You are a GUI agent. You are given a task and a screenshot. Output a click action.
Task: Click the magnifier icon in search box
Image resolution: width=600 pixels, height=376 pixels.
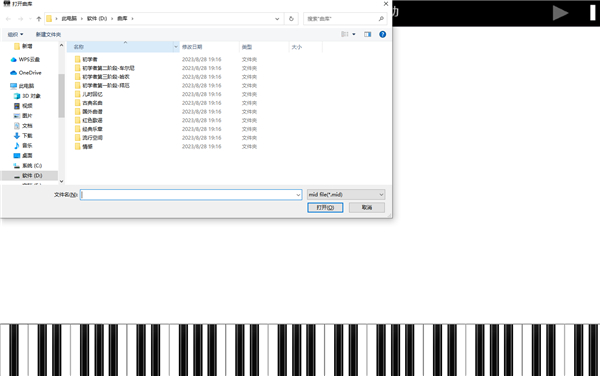click(x=381, y=18)
